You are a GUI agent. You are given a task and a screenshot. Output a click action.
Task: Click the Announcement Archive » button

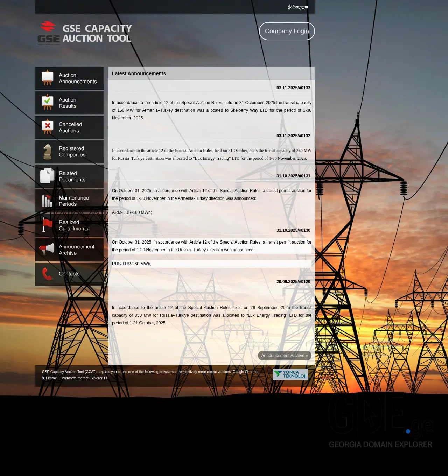point(285,355)
